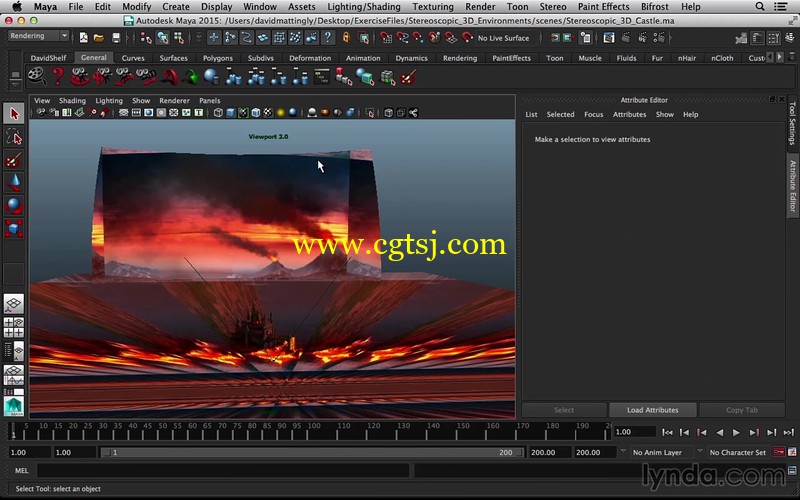This screenshot has height=500, width=800.
Task: Open the viewport Shading menu
Action: tap(72, 101)
